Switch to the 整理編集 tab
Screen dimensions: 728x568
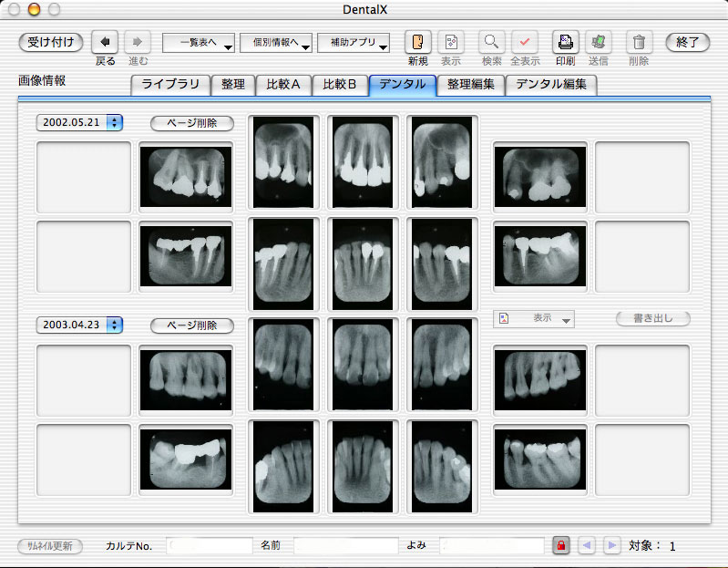(471, 85)
